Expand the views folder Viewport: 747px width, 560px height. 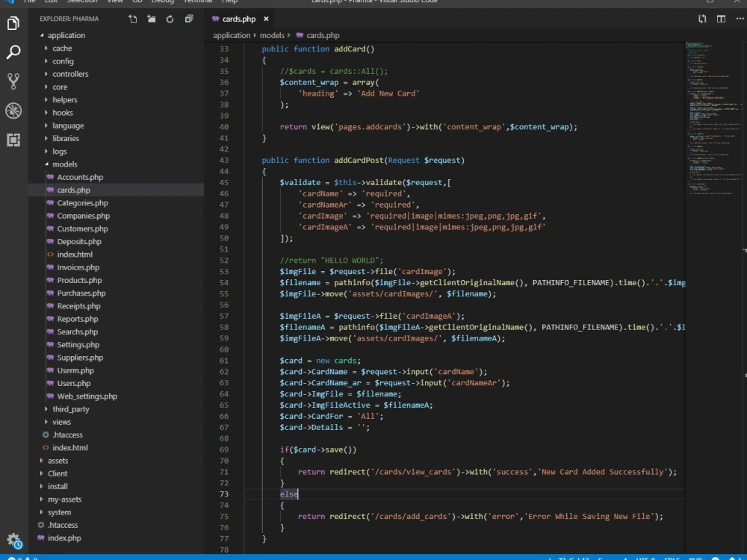[61, 422]
